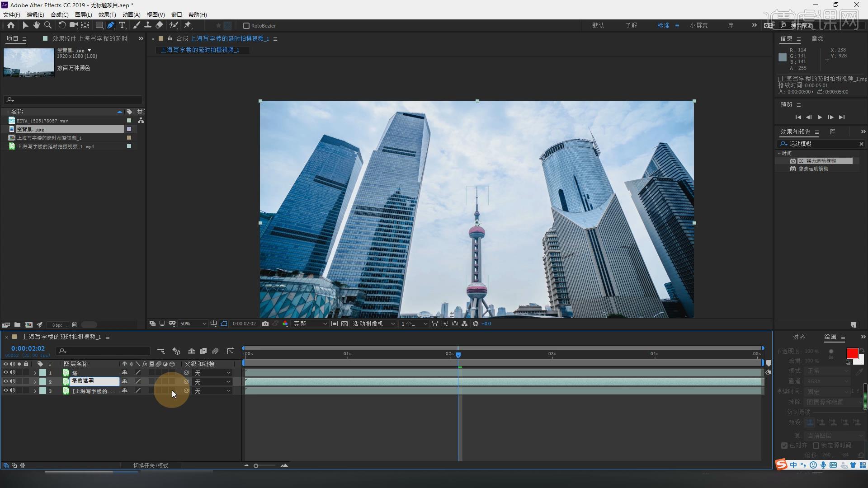The image size is (868, 488).
Task: Pick the Eraser tool
Action: (x=159, y=25)
